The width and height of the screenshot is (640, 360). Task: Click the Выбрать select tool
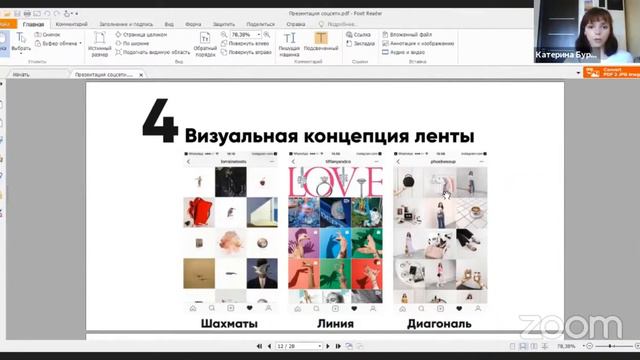pyautogui.click(x=21, y=41)
